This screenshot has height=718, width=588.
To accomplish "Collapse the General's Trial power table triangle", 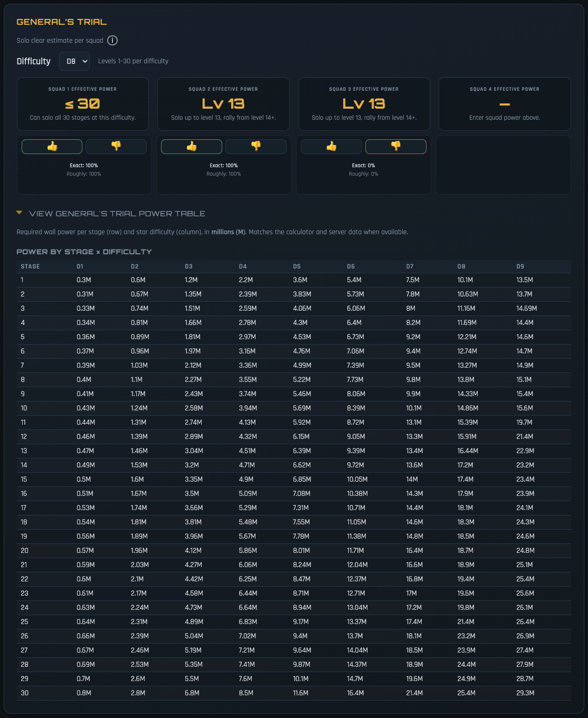I will [x=20, y=213].
